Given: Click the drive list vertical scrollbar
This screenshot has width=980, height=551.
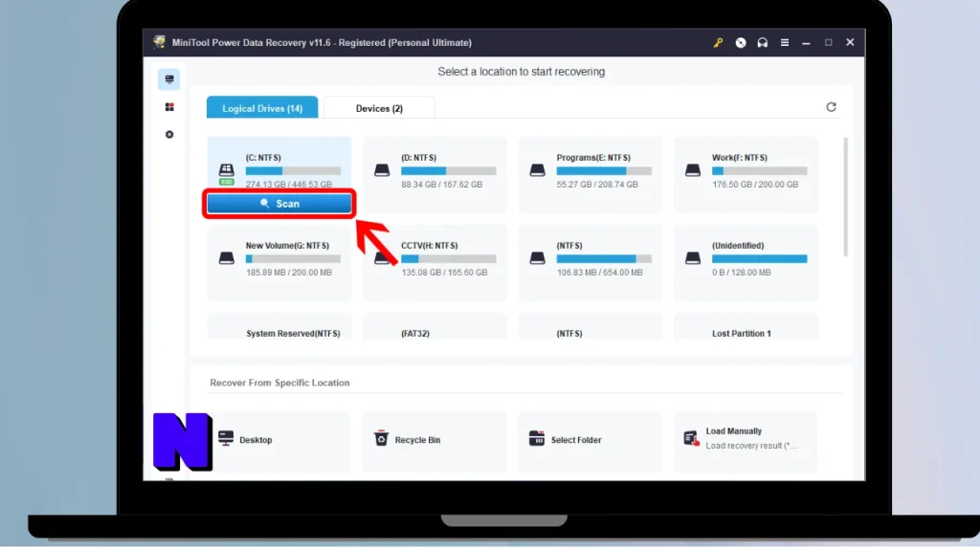Looking at the screenshot, I should pos(846,197).
